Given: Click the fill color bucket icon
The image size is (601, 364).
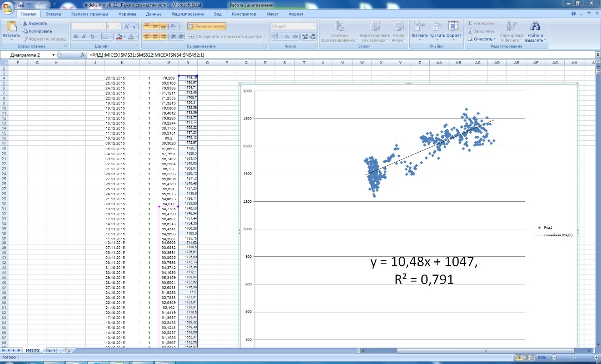Looking at the screenshot, I should coord(120,37).
